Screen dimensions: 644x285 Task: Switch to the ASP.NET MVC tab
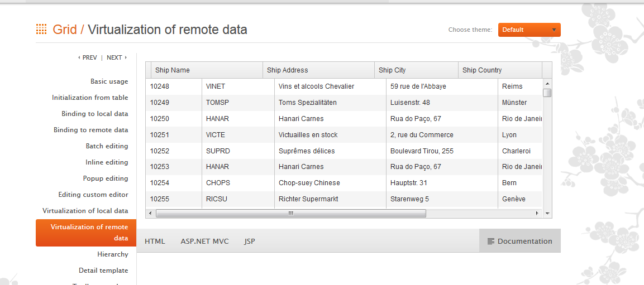click(204, 241)
